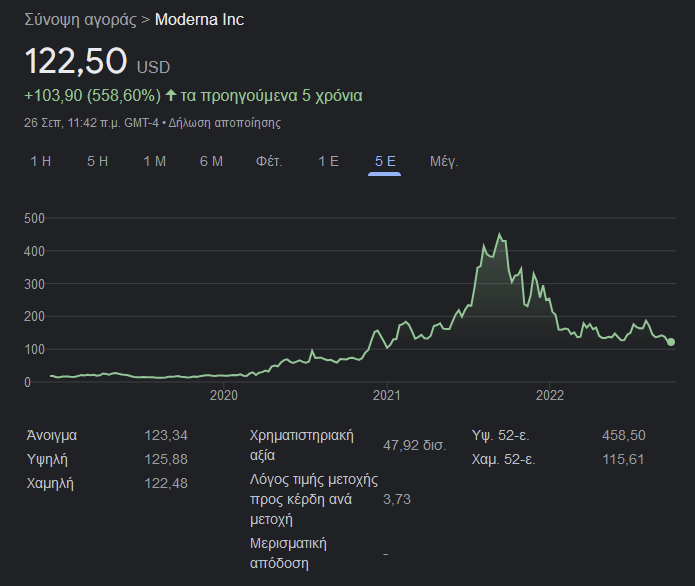Click the Moderna Inc title
This screenshot has width=695, height=586.
click(199, 20)
